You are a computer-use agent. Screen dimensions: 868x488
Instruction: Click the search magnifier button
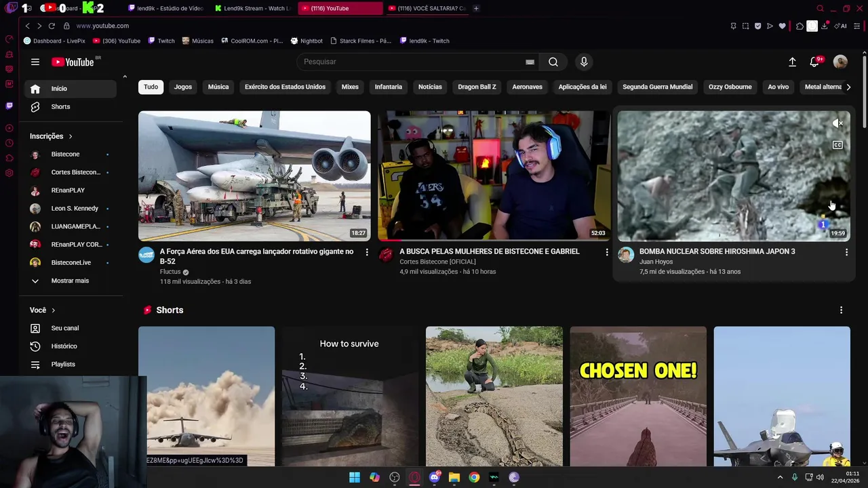[x=553, y=62]
